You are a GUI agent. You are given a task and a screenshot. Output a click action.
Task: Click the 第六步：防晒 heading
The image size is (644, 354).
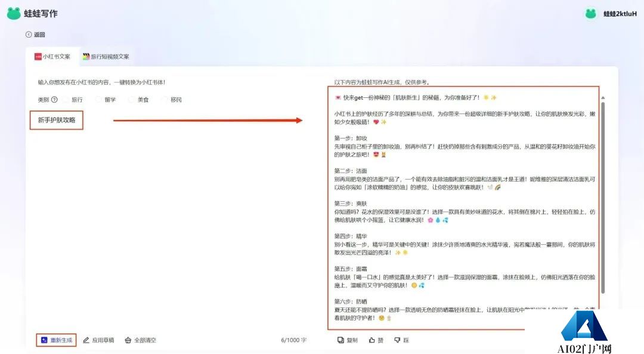tap(351, 301)
